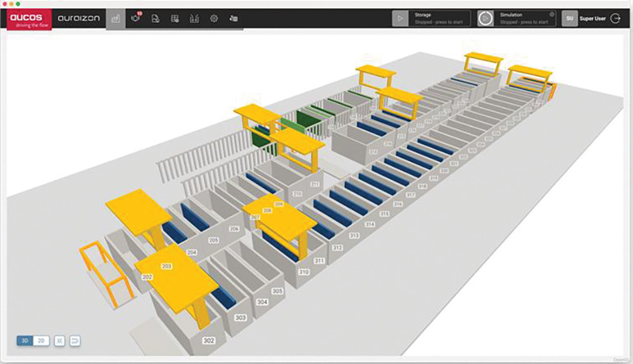Open the document search toolbar icon
633x364 pixels.
tap(156, 18)
